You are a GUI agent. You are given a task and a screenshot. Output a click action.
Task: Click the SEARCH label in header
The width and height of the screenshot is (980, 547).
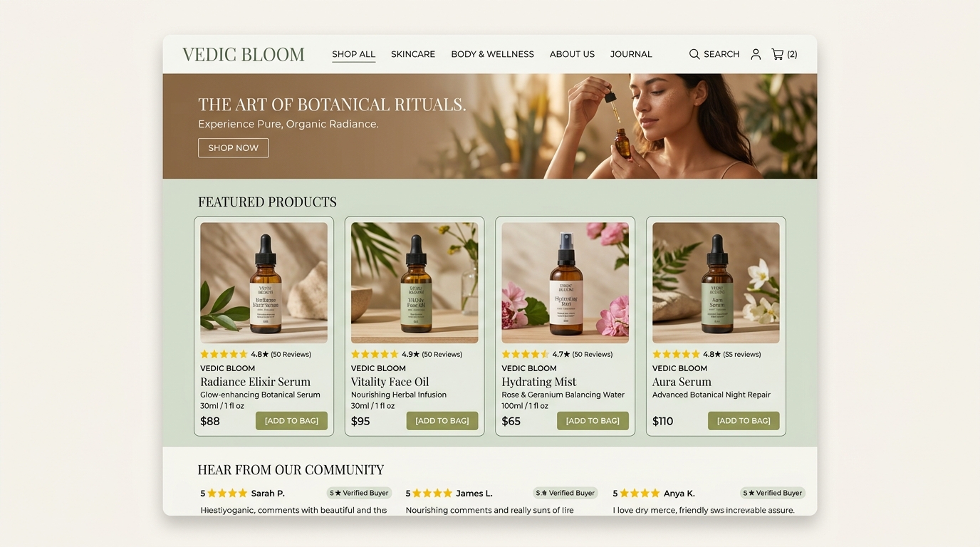point(721,54)
